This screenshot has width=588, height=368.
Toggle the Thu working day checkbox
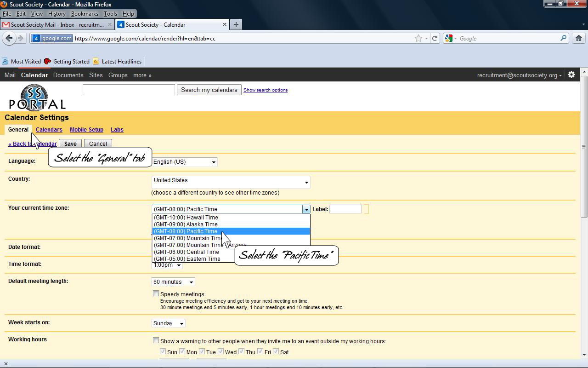point(241,351)
